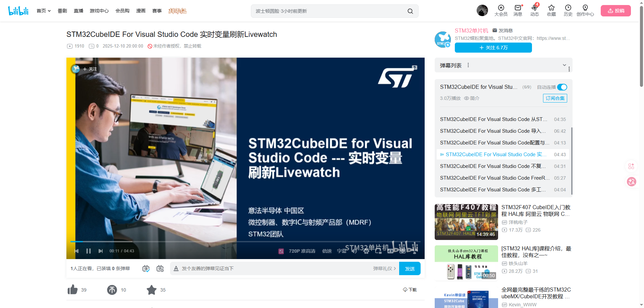Open the 倍速 playback speed menu
Viewport: 644px width, 308px height.
pos(327,251)
